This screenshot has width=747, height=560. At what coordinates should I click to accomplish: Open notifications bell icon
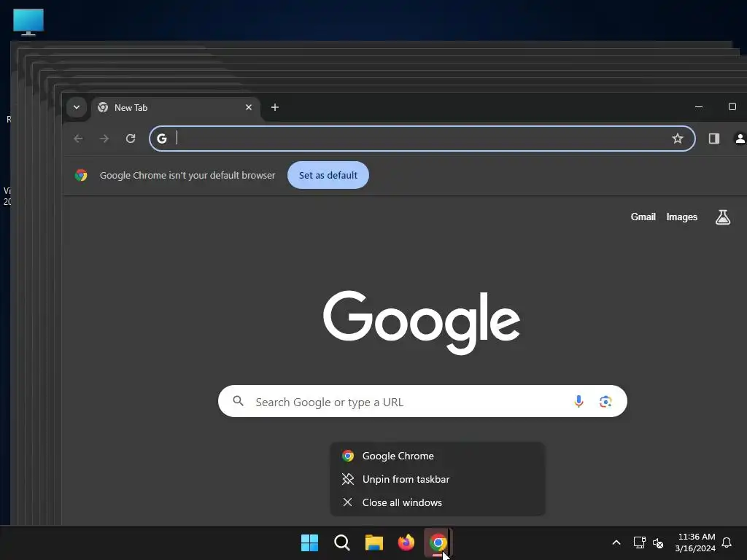(727, 542)
